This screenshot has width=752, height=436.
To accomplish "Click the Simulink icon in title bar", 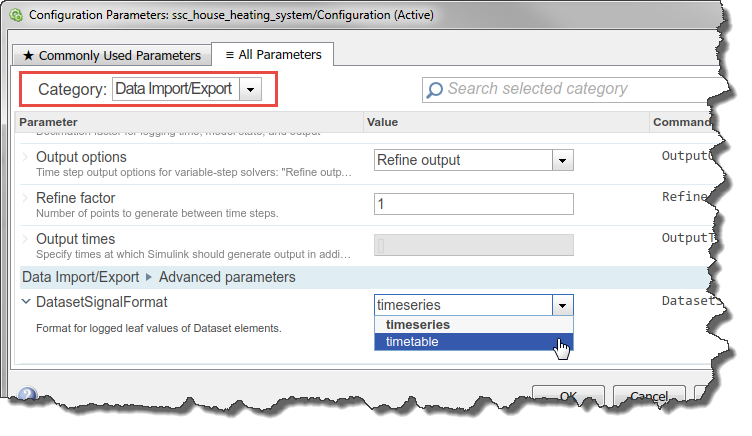I will (x=14, y=13).
